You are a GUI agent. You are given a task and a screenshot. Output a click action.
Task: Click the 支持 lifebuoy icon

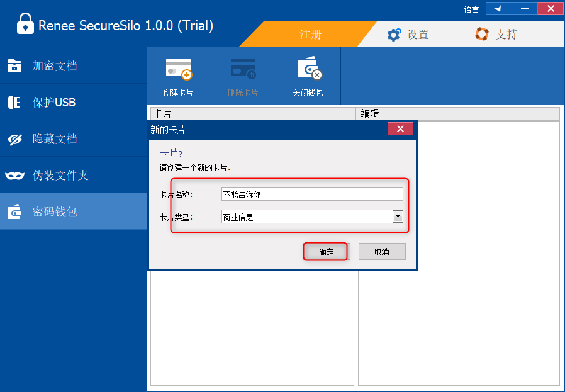482,35
